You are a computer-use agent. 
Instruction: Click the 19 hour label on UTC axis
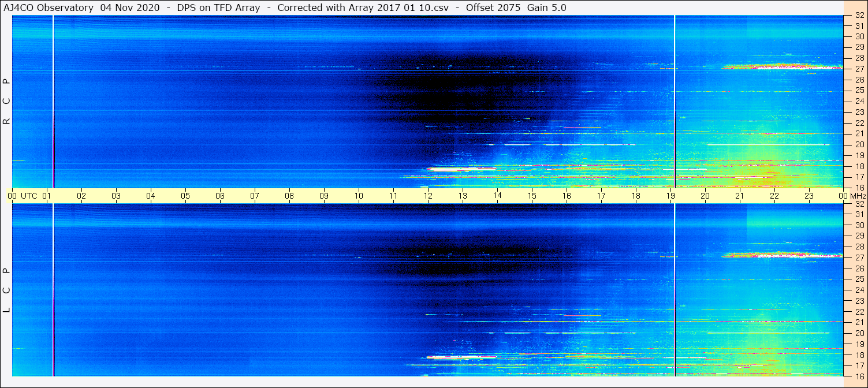pyautogui.click(x=670, y=196)
